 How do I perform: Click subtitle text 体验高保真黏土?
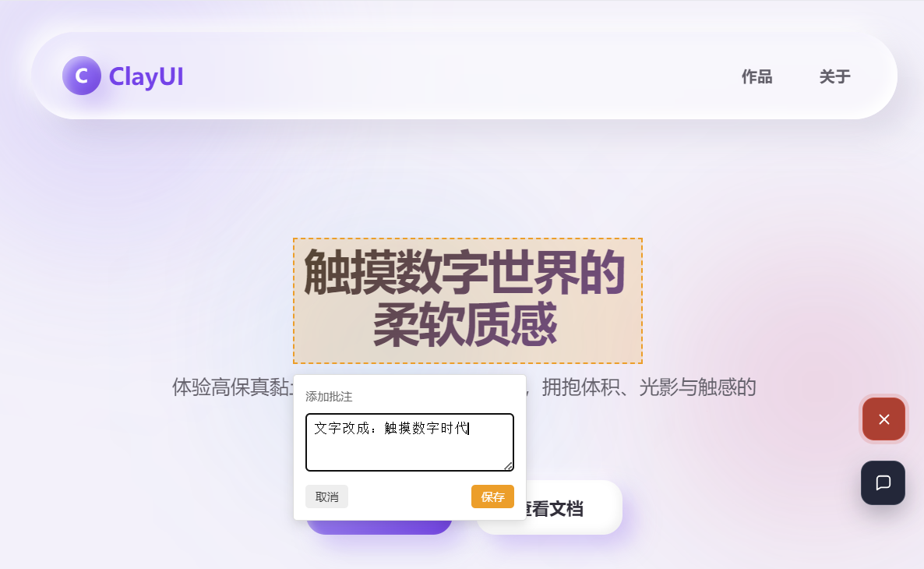tap(232, 387)
